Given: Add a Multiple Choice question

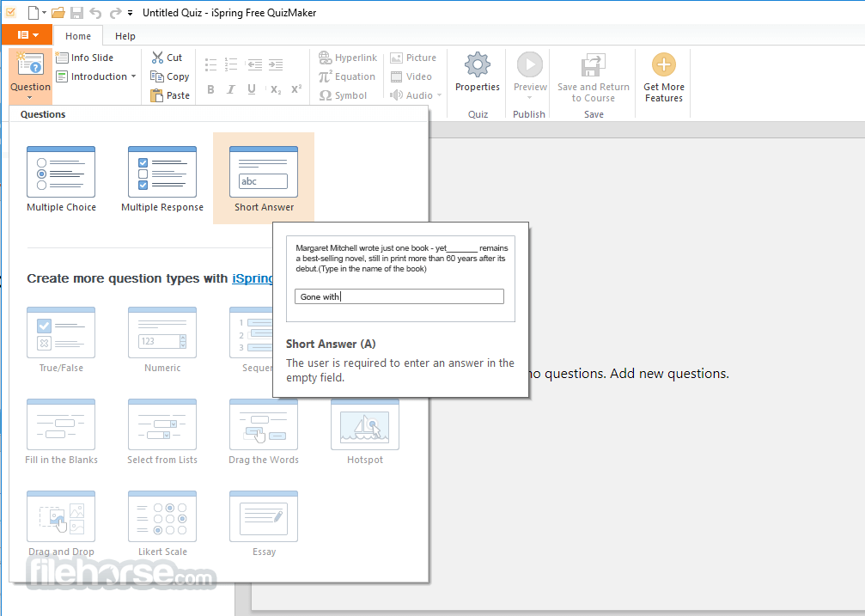Looking at the screenshot, I should click(x=61, y=179).
